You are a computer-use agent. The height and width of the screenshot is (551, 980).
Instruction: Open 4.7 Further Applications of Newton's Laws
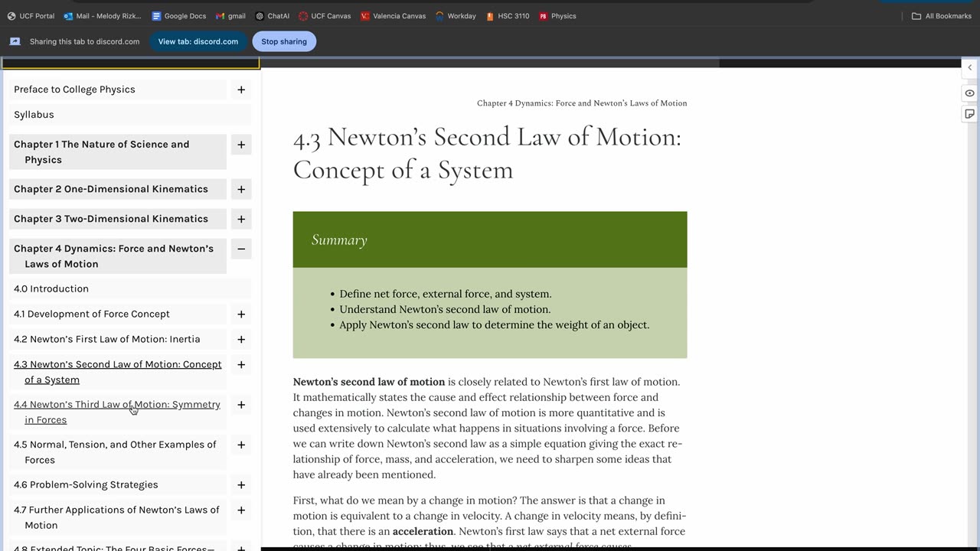(116, 517)
